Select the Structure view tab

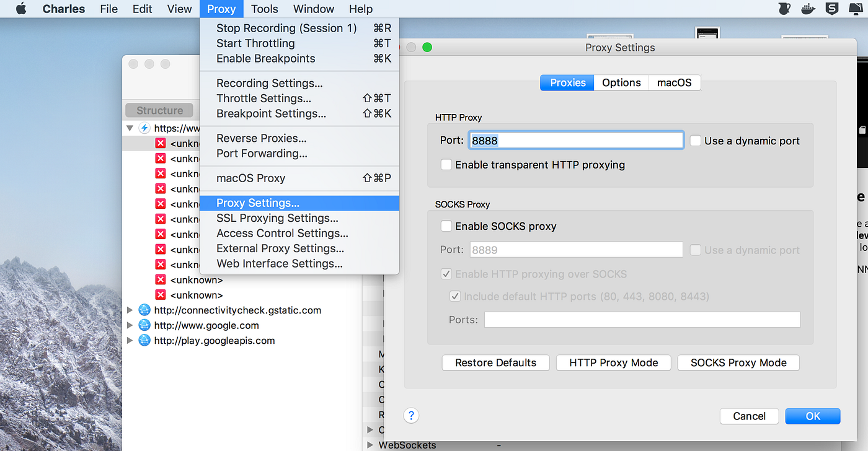159,110
